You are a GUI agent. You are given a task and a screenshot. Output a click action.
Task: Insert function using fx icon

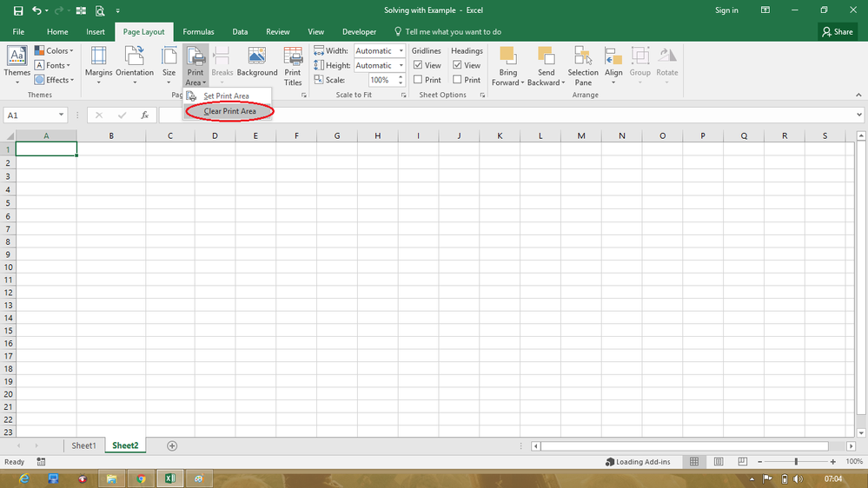tap(144, 115)
